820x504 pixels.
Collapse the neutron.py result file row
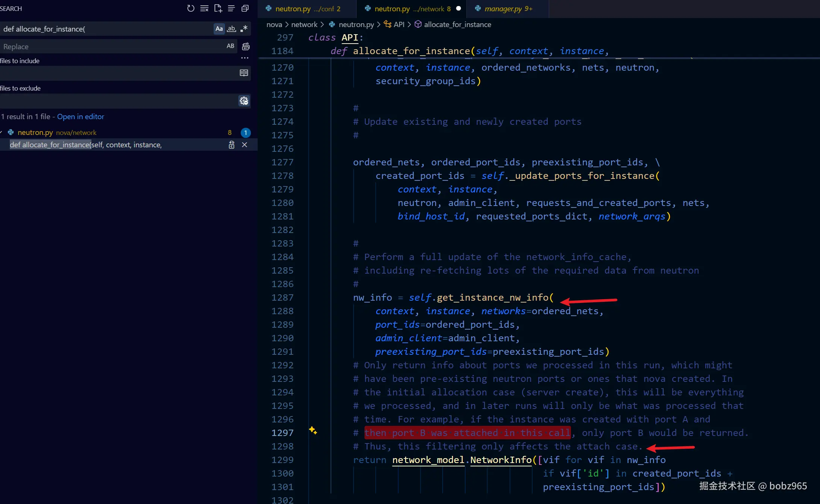[x=2, y=132]
